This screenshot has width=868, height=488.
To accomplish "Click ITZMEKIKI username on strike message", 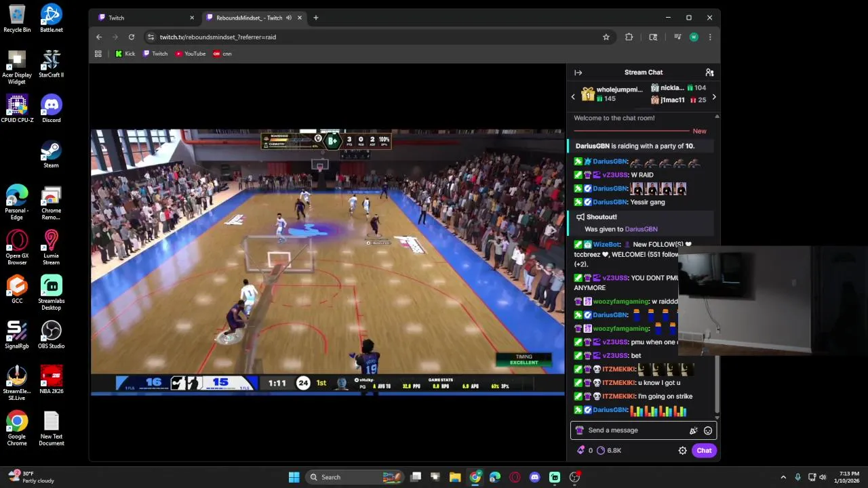I will coord(618,396).
